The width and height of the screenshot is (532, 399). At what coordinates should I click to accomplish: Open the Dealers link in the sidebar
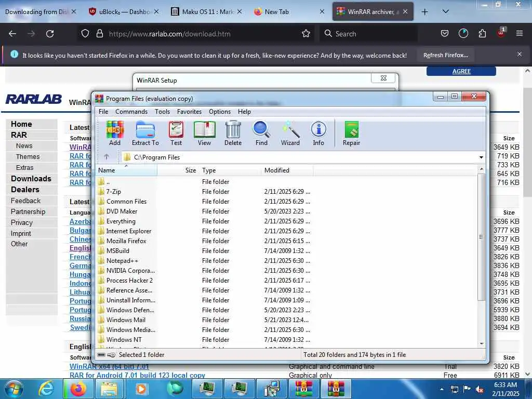[x=25, y=190]
